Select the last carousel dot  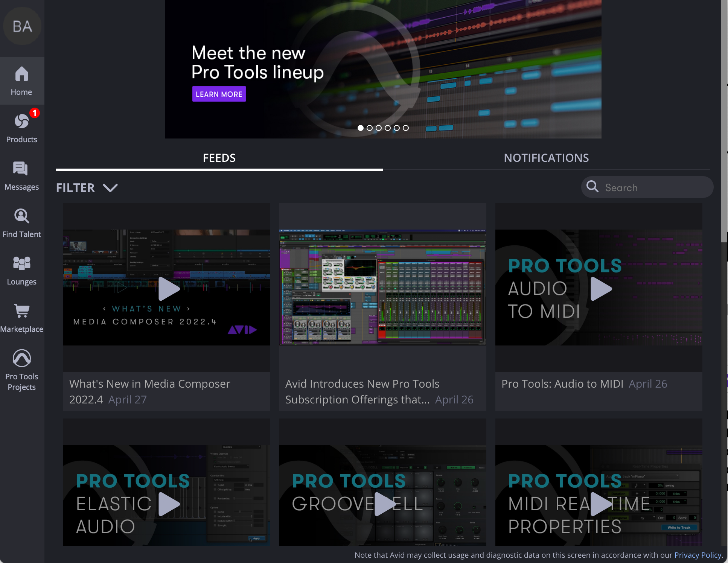point(406,128)
